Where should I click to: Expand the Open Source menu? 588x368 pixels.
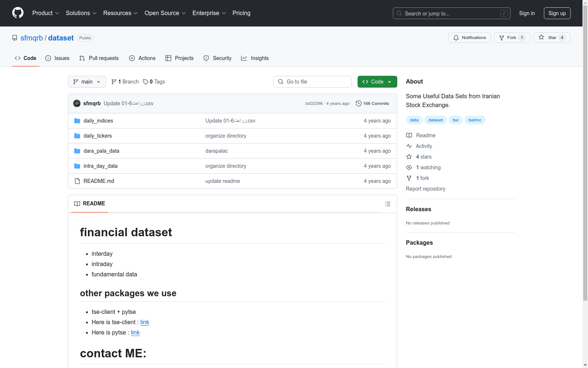[x=165, y=13]
